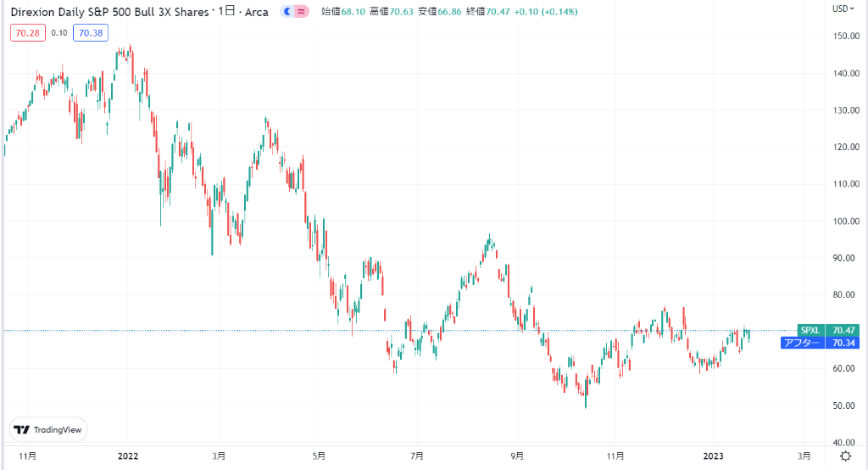Click the red 70.28 sell price button
The image size is (868, 470).
click(28, 33)
